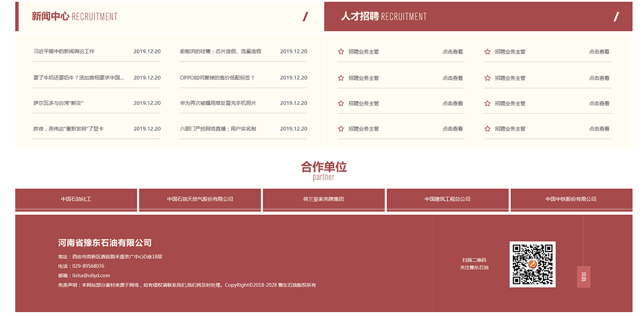This screenshot has width=644, height=316.
Task: Read the article OPPO如何撕掉的高价低配标签
Action: pyautogui.click(x=217, y=78)
